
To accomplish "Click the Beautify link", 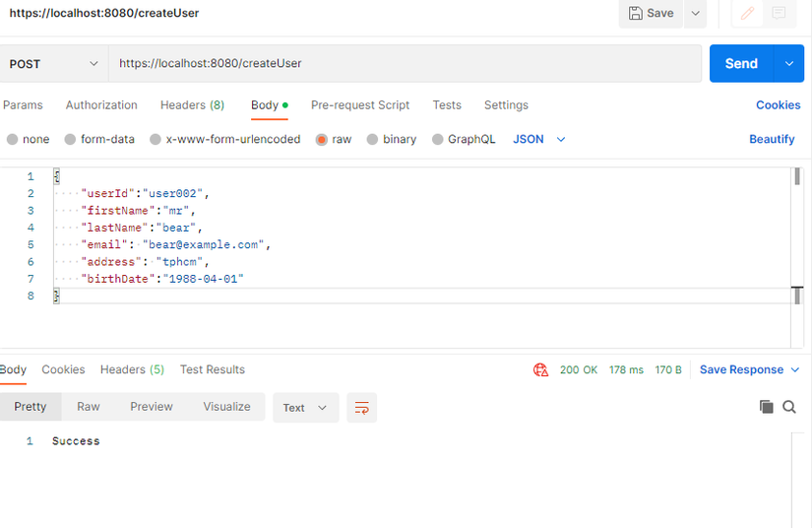I will point(772,139).
